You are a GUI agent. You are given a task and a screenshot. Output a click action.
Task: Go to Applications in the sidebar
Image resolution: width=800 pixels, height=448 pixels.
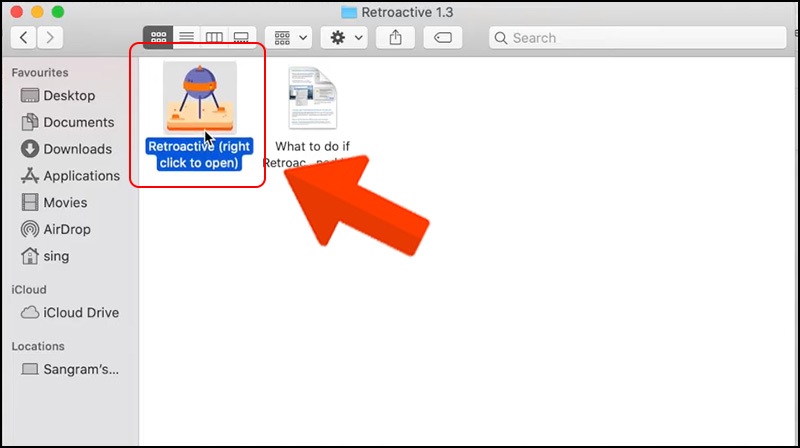(x=81, y=176)
